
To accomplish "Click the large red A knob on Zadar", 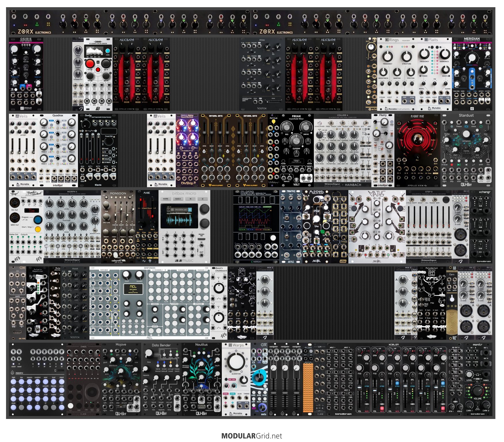I will pos(90,63).
